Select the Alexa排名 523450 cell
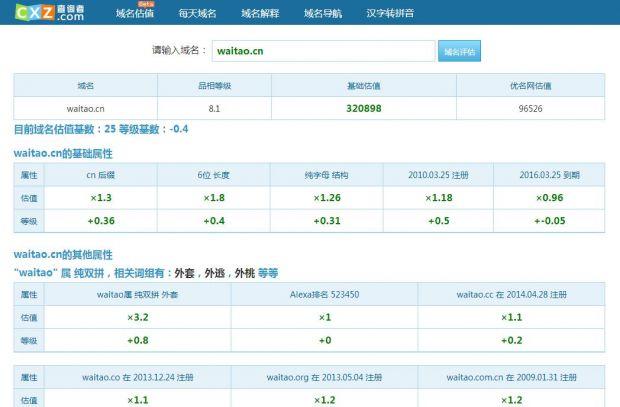This screenshot has height=407, width=620. (324, 294)
